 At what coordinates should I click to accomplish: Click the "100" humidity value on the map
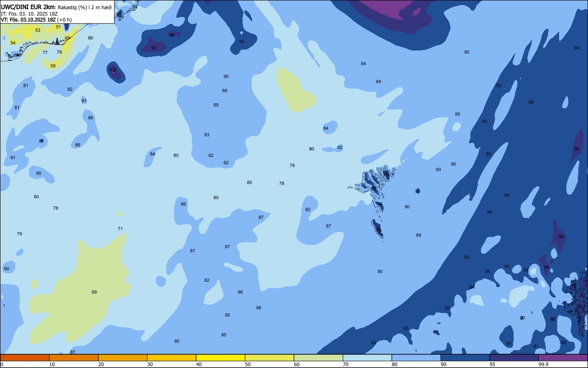click(113, 70)
